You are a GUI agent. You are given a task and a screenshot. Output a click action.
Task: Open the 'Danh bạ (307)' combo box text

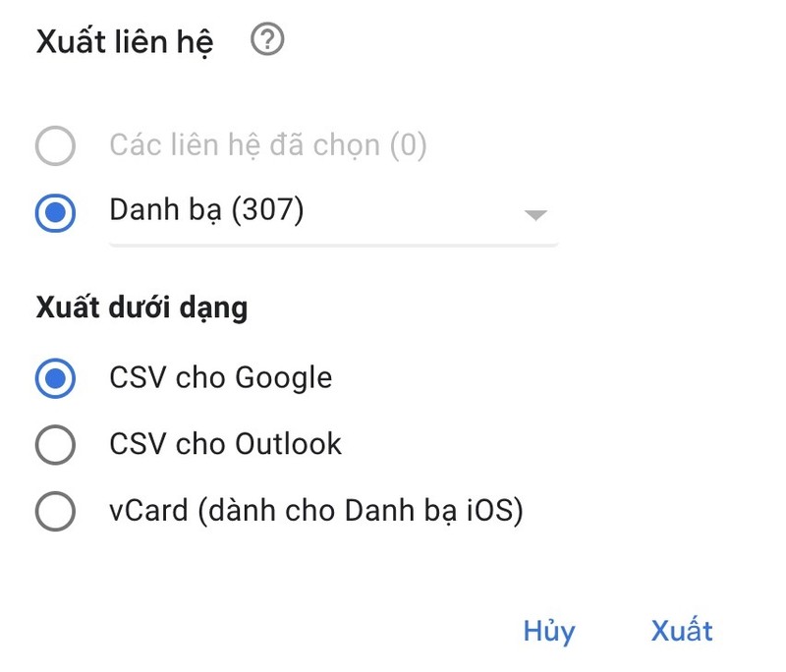pyautogui.click(x=206, y=211)
